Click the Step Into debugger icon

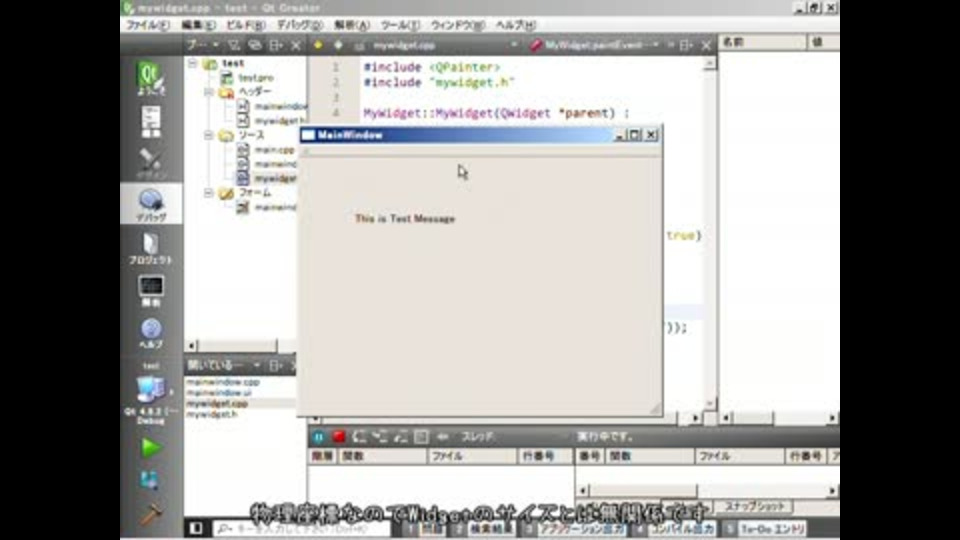(380, 437)
